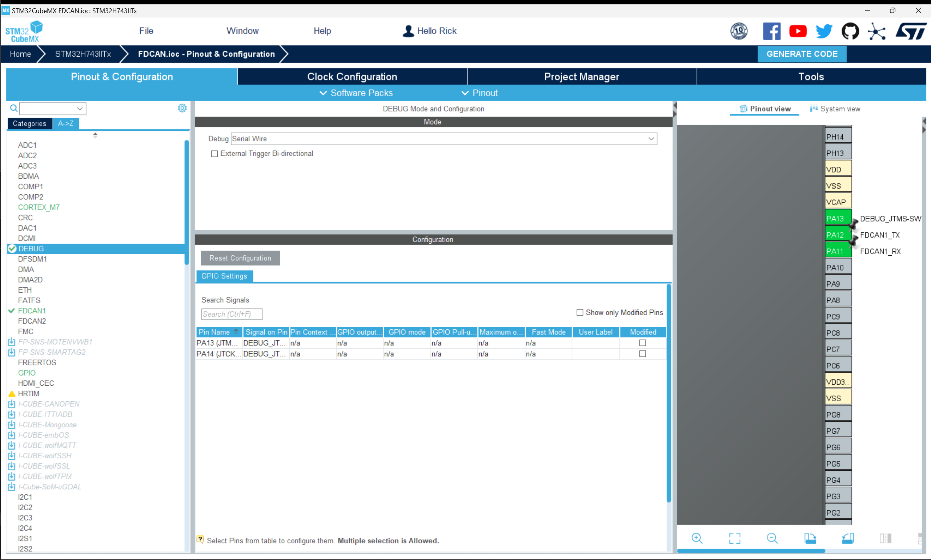Click the ST community network icon

point(876,31)
